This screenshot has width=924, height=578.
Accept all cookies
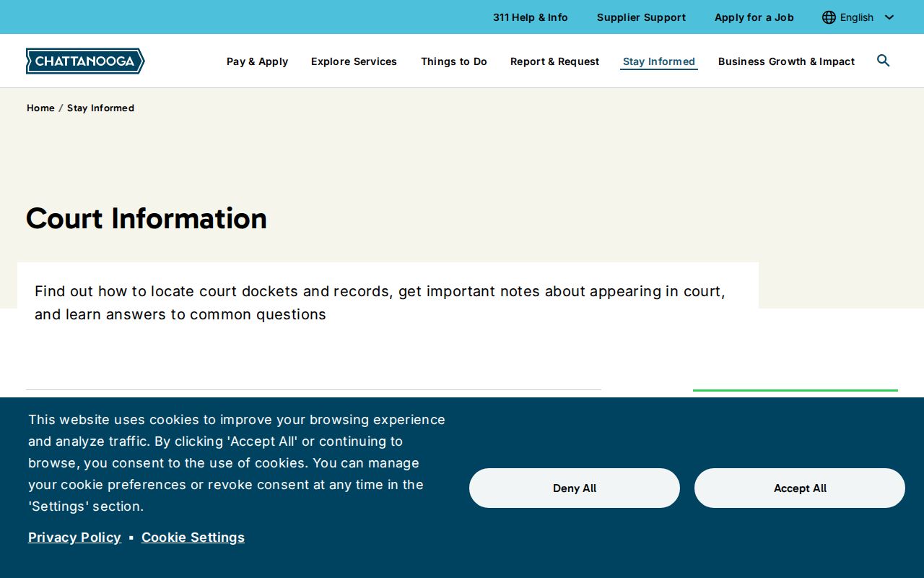coord(800,488)
